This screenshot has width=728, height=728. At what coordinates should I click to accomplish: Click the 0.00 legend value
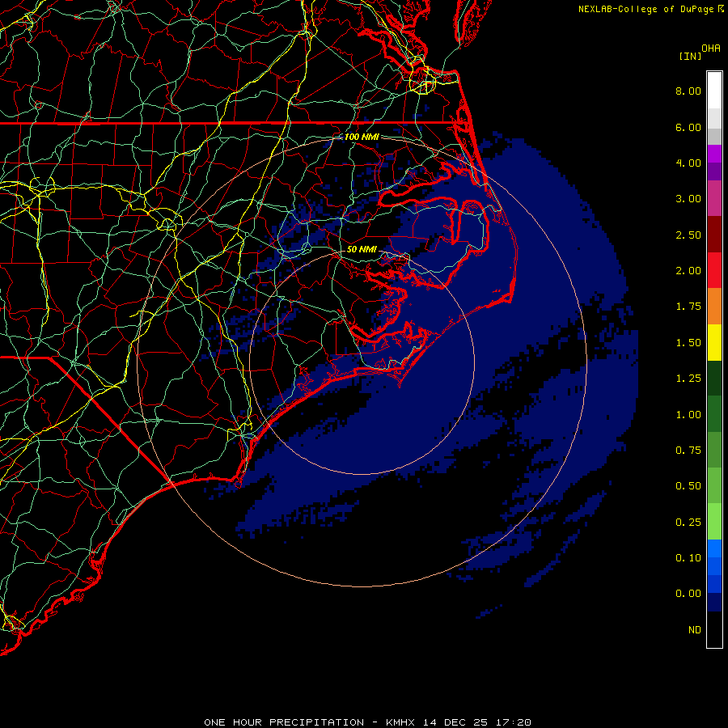click(688, 594)
